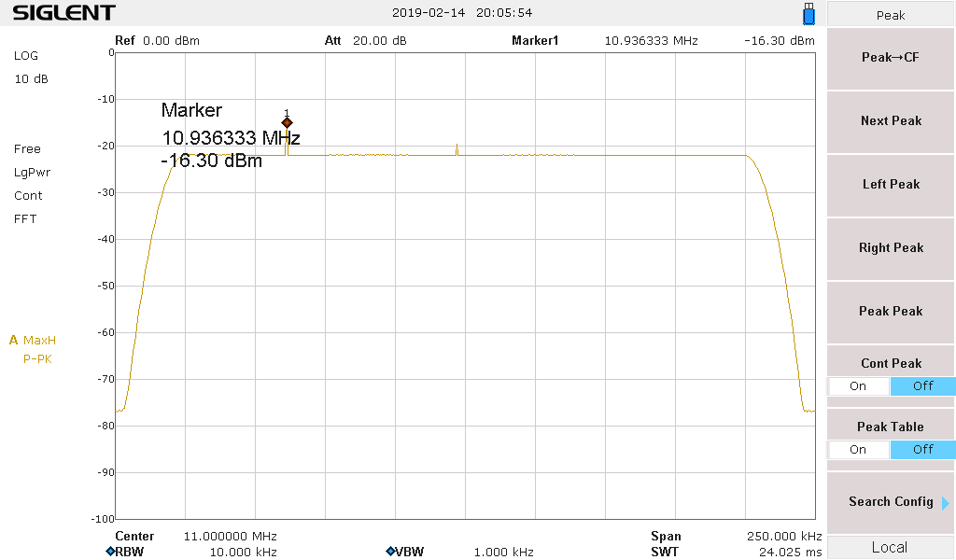Choose the Right Peak softkey
Image resolution: width=956 pixels, height=560 pixels.
pyautogui.click(x=890, y=247)
